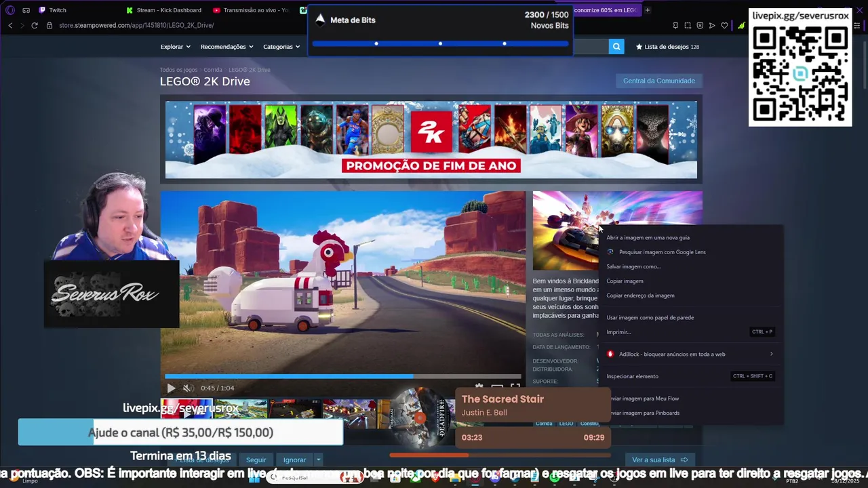The height and width of the screenshot is (488, 868).
Task: Click the LEGO tag below game description
Action: click(x=566, y=424)
